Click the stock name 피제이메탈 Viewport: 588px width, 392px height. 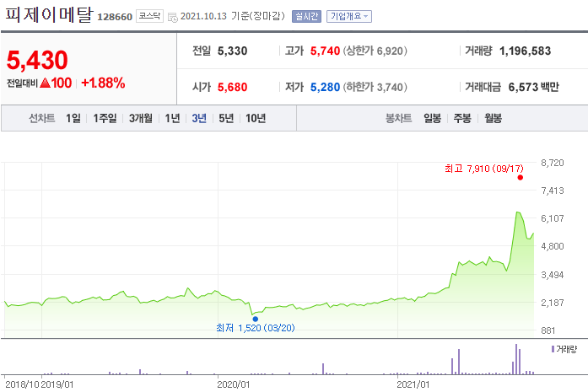click(49, 14)
